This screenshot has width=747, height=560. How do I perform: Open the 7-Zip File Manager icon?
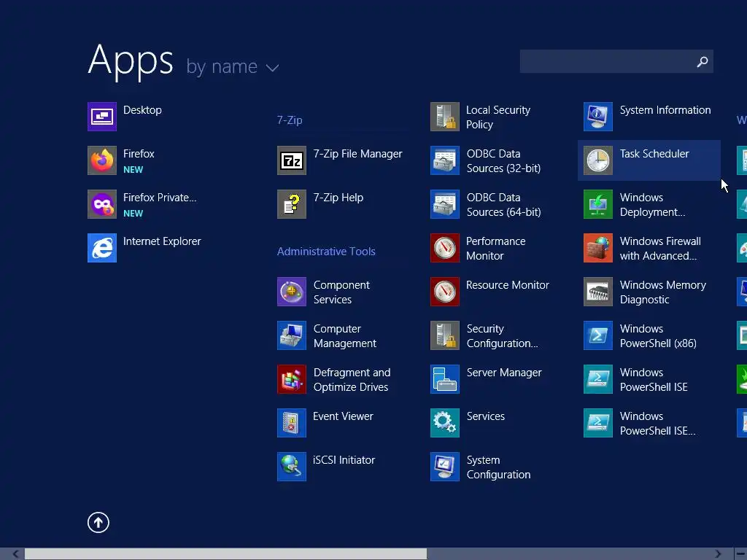click(x=292, y=160)
